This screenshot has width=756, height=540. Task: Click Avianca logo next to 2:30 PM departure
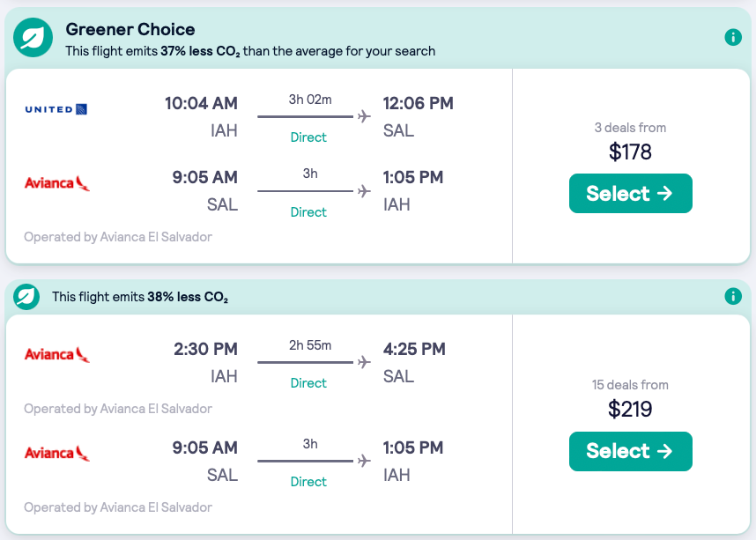[57, 355]
